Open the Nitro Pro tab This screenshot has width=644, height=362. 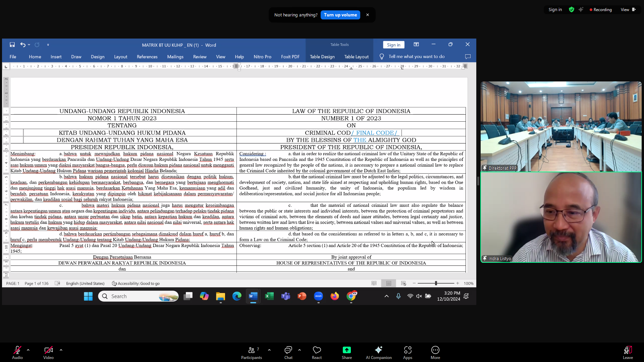click(x=262, y=57)
